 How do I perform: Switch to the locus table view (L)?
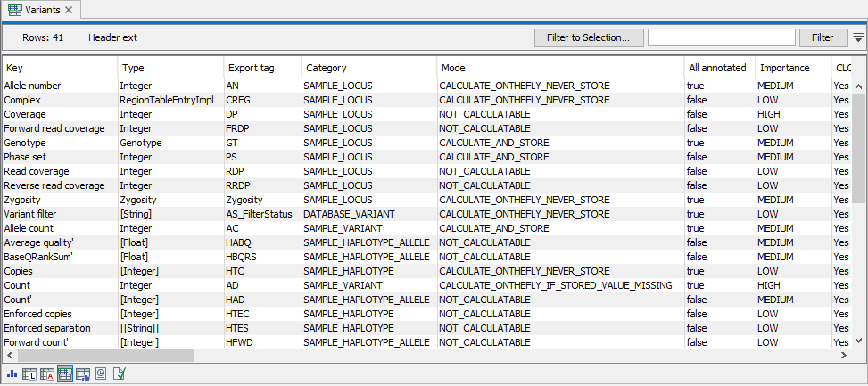(29, 374)
